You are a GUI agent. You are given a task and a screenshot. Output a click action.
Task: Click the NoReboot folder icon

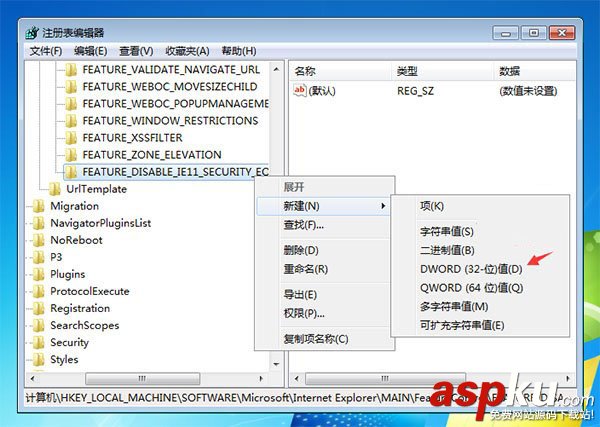click(39, 240)
